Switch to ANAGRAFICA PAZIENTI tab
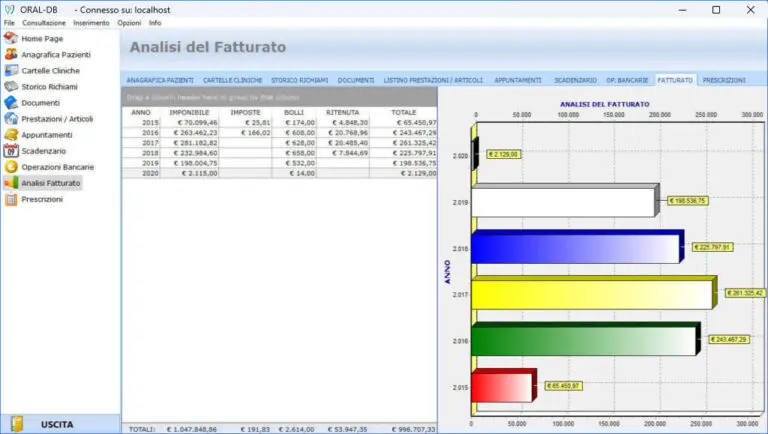Screen dimensions: 768x434 point(160,80)
